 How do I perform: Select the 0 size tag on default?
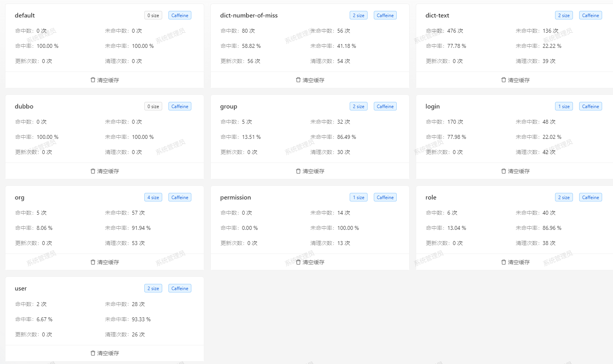pos(153,16)
